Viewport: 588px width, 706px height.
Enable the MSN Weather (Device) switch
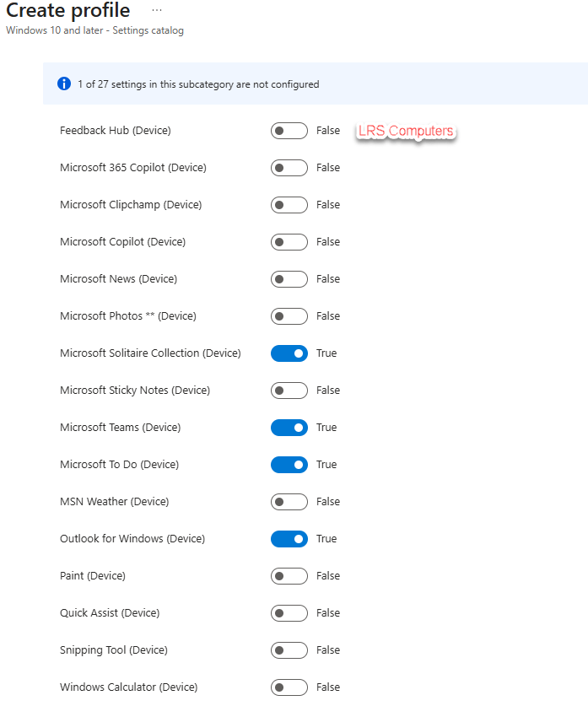pyautogui.click(x=289, y=502)
